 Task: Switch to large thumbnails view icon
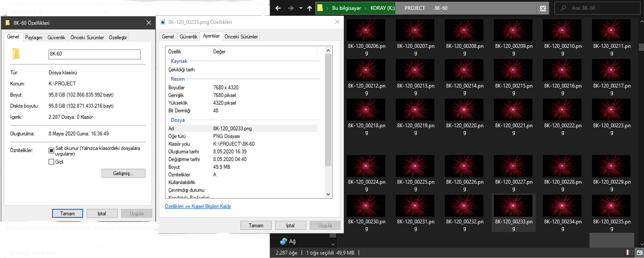[638, 252]
